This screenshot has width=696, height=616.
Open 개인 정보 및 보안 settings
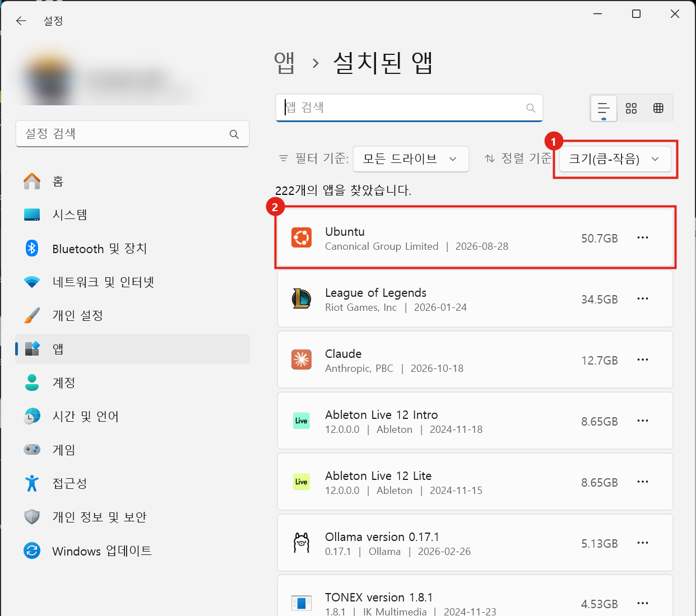click(x=133, y=517)
